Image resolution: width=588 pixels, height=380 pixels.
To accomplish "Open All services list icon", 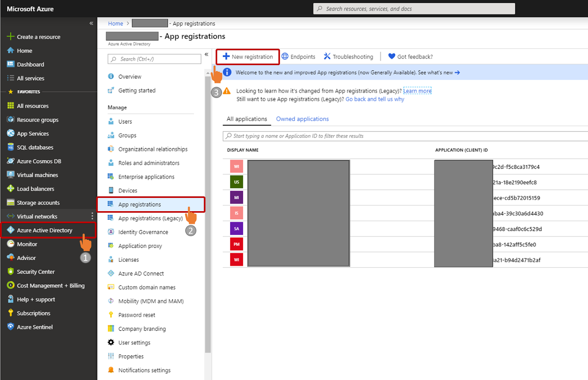I will pos(11,78).
